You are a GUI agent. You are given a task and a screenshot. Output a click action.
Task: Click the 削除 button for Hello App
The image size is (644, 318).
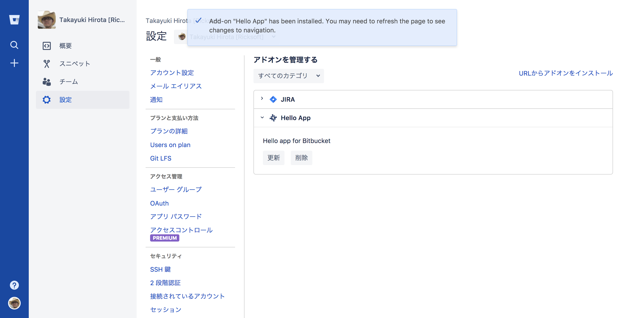[301, 158]
